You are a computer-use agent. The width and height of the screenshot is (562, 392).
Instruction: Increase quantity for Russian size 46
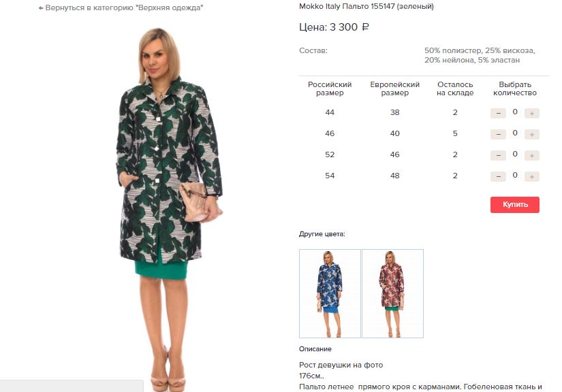[x=532, y=134]
